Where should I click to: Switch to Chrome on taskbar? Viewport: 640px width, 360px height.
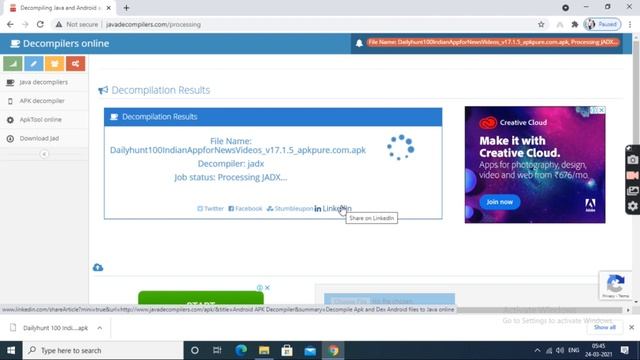[333, 351]
